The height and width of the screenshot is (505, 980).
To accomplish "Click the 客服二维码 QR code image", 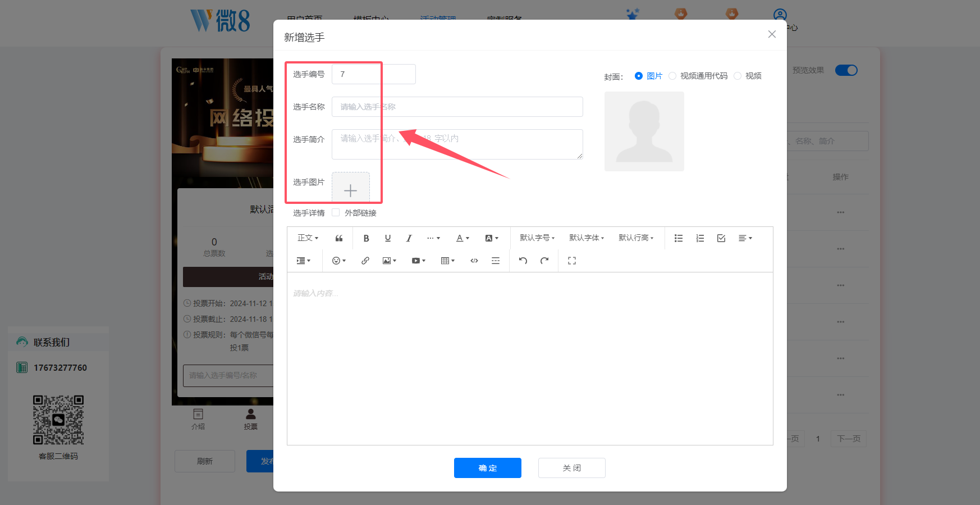I will 58,420.
